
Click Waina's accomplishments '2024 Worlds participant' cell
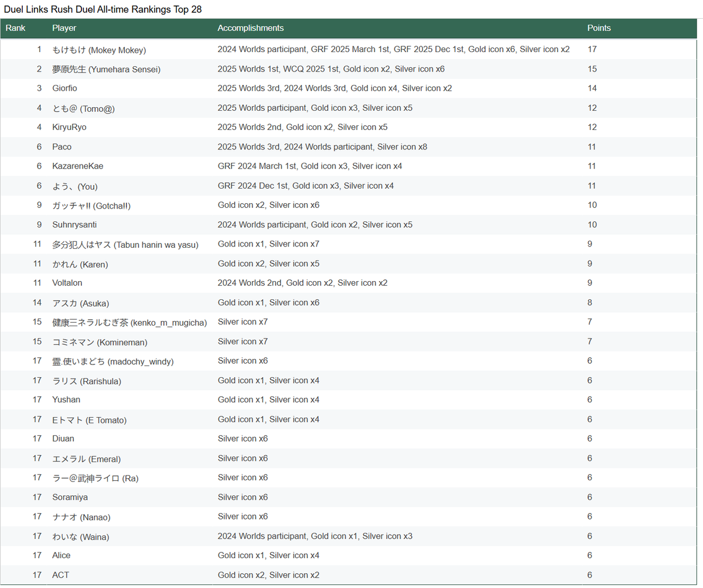coord(262,536)
